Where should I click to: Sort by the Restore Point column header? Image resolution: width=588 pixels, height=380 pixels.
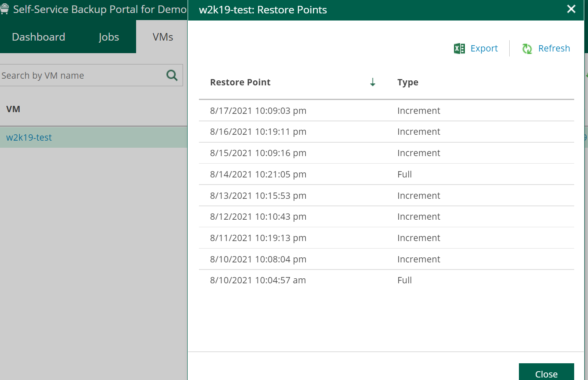coord(240,82)
